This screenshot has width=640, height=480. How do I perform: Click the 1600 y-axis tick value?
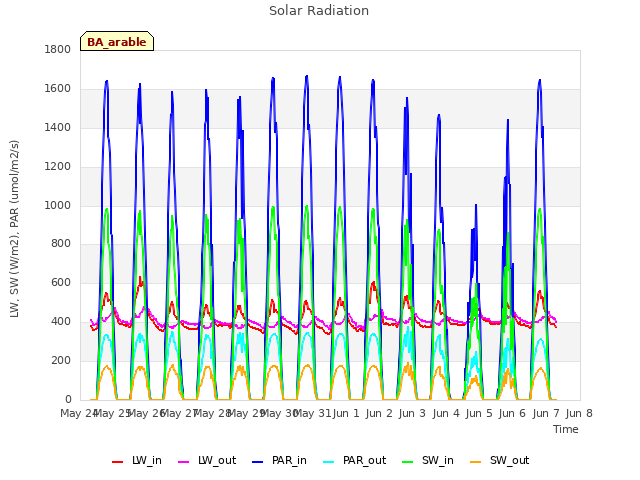(x=58, y=89)
